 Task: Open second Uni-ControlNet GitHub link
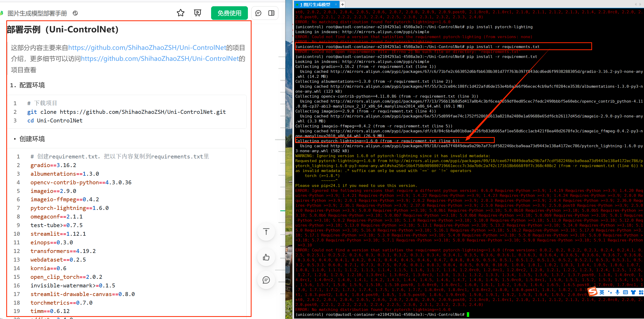(x=160, y=59)
